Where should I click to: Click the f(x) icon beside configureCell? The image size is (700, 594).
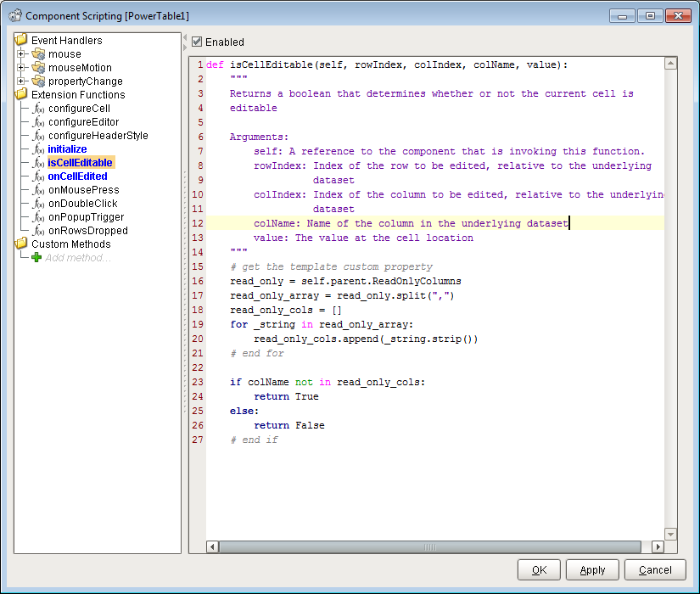[38, 109]
